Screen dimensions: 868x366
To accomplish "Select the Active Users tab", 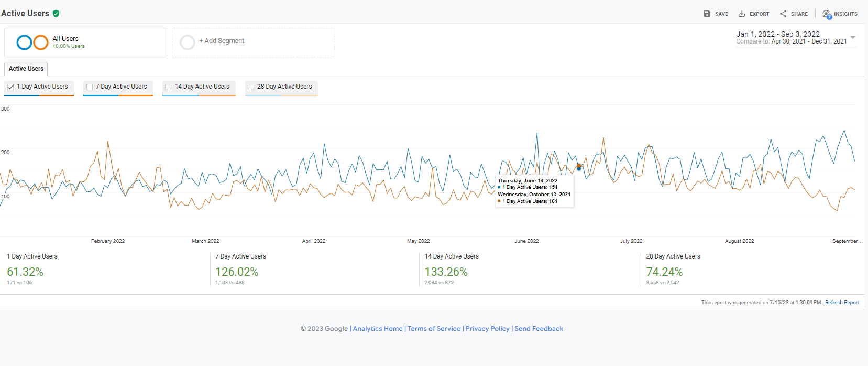I will tap(26, 69).
